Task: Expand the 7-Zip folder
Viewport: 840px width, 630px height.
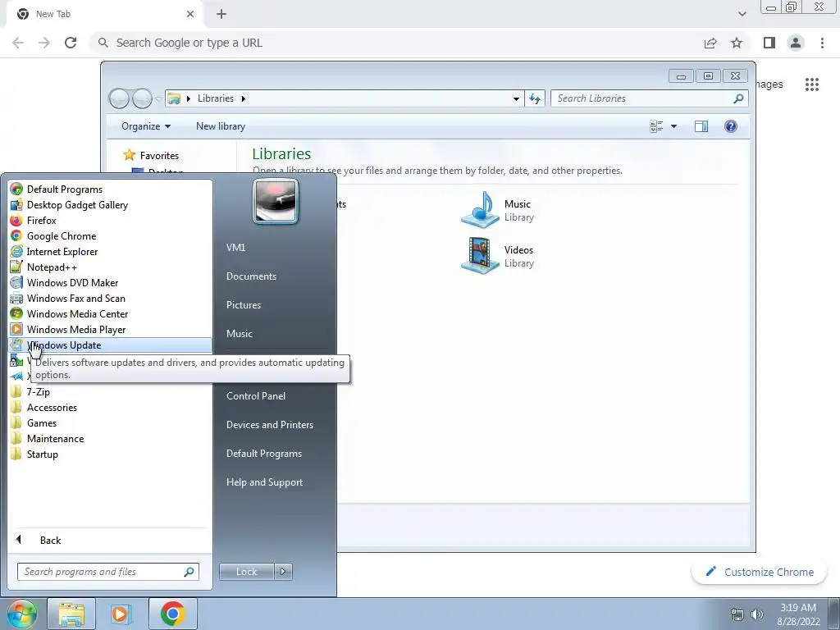Action: (x=38, y=391)
